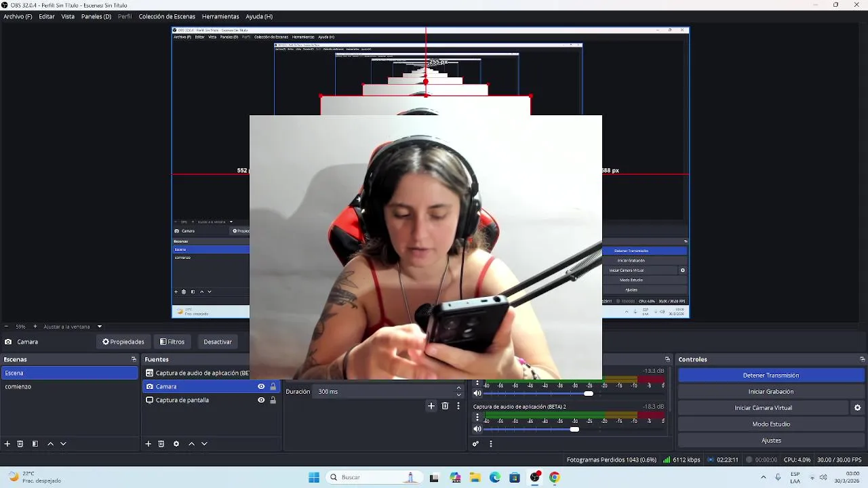This screenshot has height=488, width=868.
Task: Click Iniciar Cámara Virtual button
Action: click(x=763, y=408)
